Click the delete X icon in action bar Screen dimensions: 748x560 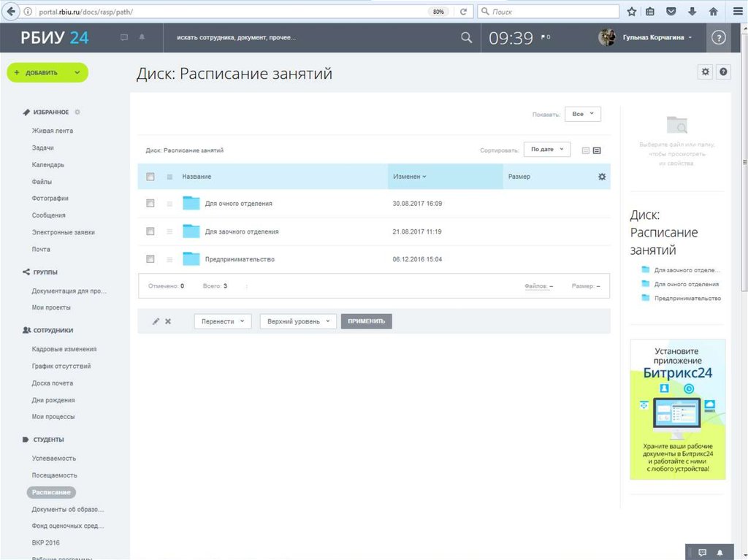pos(168,321)
